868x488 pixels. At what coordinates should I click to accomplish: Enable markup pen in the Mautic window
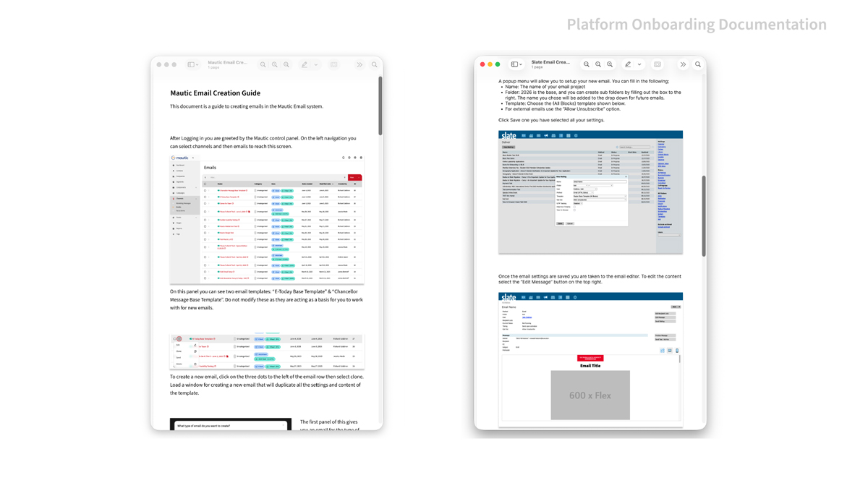pyautogui.click(x=305, y=64)
